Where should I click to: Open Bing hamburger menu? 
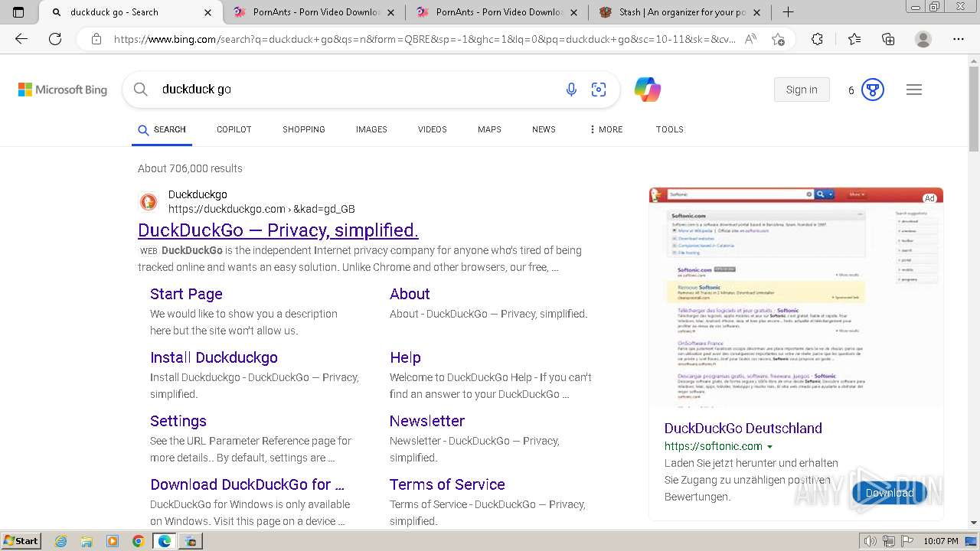[x=914, y=90]
